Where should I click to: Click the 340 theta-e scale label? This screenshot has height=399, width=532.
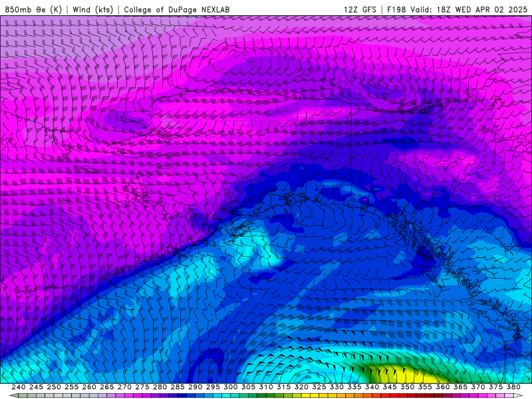point(372,387)
